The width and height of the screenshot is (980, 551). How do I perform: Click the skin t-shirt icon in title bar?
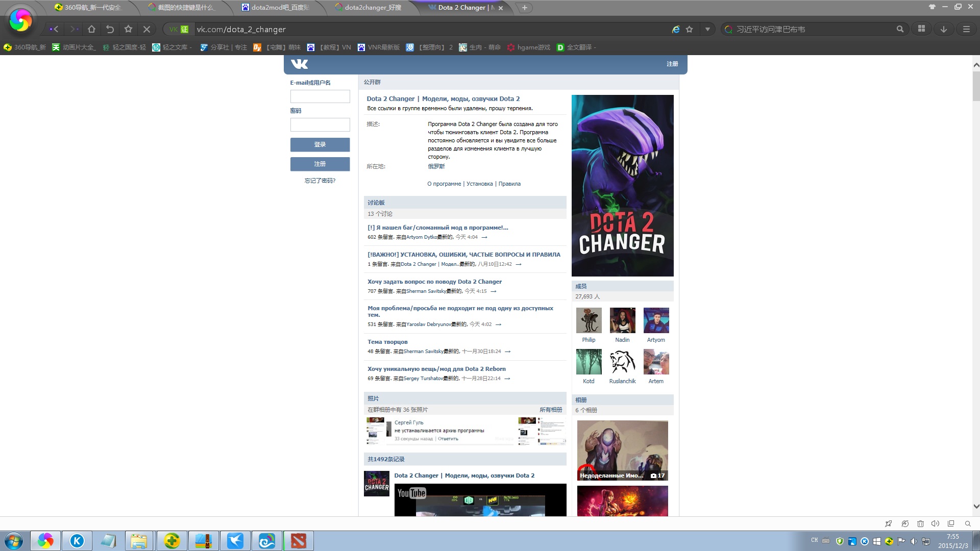[932, 7]
